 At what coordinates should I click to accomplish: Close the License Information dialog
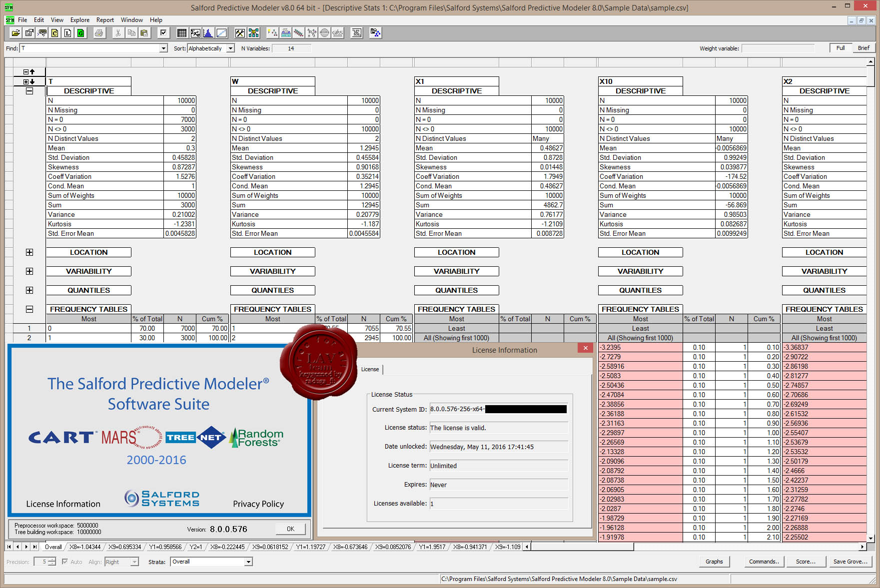tap(585, 348)
